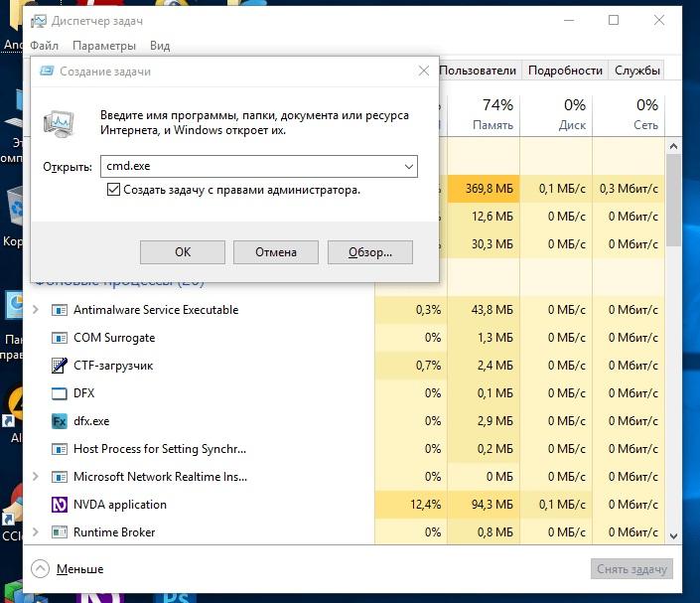Click the dfx.exe Fx icon
This screenshot has height=603, width=700.
[x=60, y=421]
